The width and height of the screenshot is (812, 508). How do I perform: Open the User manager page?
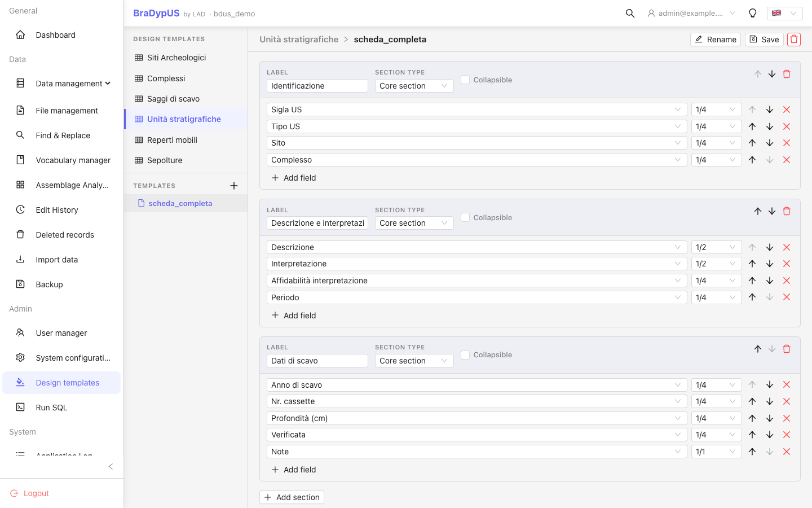click(62, 333)
